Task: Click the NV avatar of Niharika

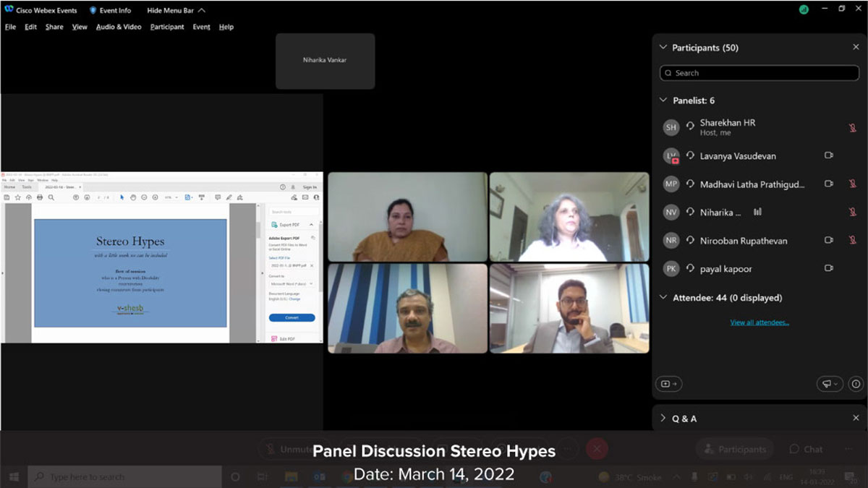Action: click(671, 212)
